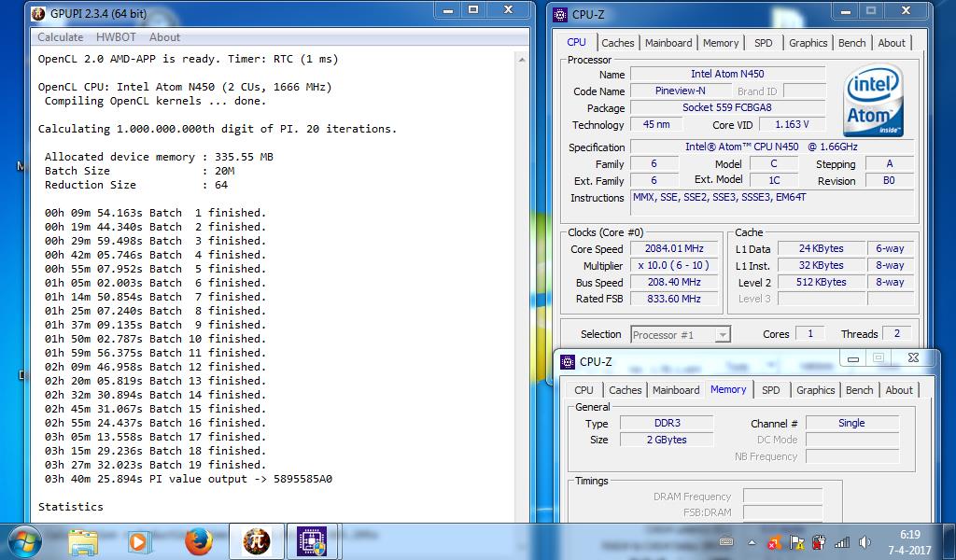Click the Multiplier x 10.0 value
This screenshot has width=956, height=560.
click(x=674, y=266)
